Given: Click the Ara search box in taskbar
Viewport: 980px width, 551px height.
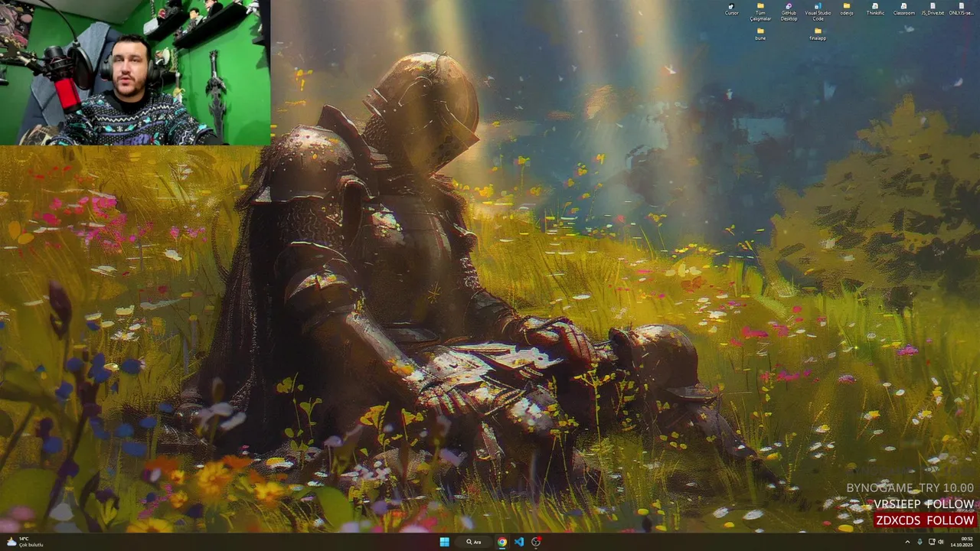Looking at the screenshot, I should point(475,542).
